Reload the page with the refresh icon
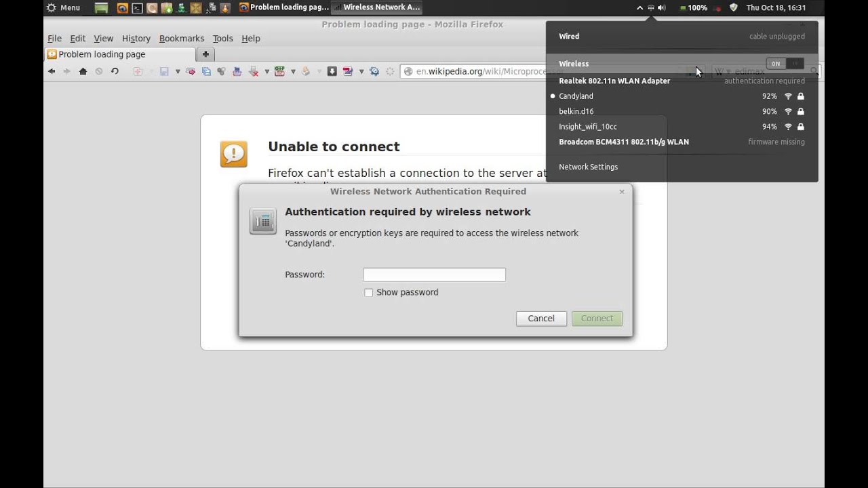 point(115,71)
